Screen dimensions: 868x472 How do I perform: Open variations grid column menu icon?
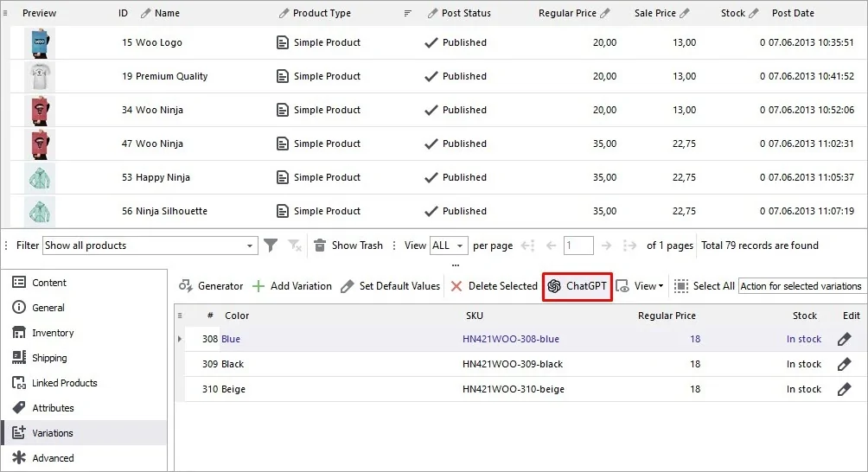(x=180, y=316)
